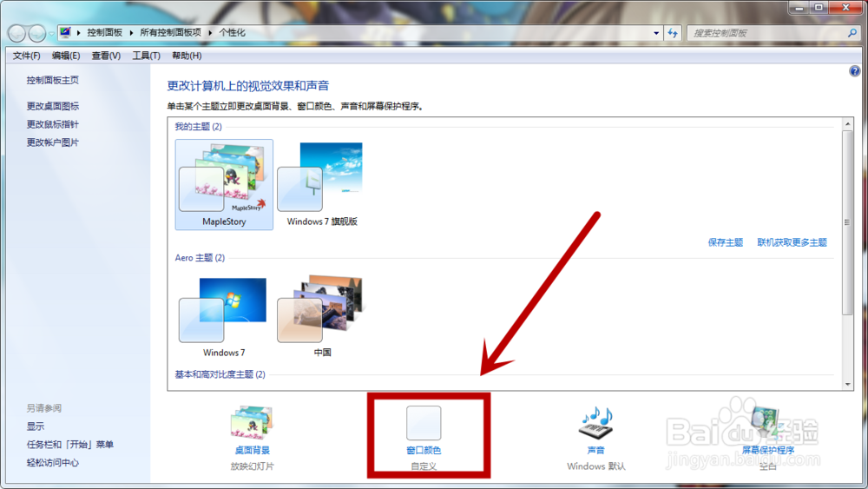
Task: Open the 编辑(E) menu
Action: [66, 56]
